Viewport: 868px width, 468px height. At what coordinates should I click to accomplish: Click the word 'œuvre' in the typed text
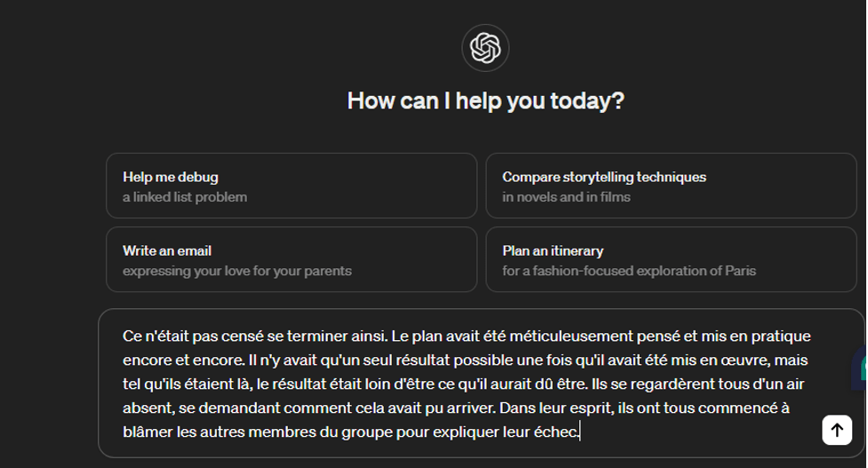(745, 361)
